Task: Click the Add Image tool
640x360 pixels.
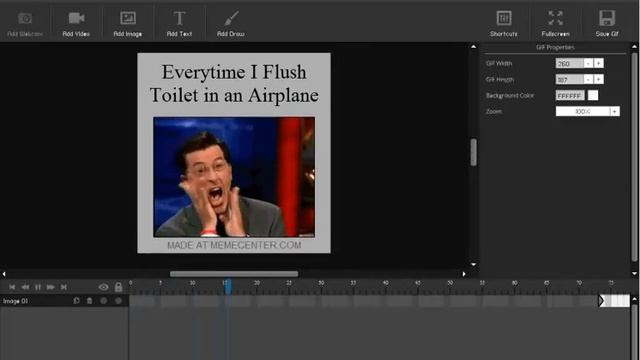Action: (x=128, y=24)
